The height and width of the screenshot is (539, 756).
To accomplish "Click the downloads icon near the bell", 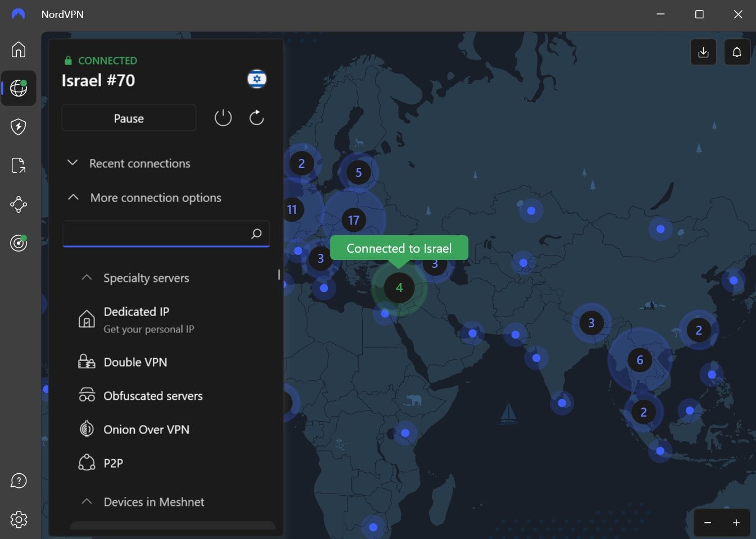I will [x=703, y=52].
